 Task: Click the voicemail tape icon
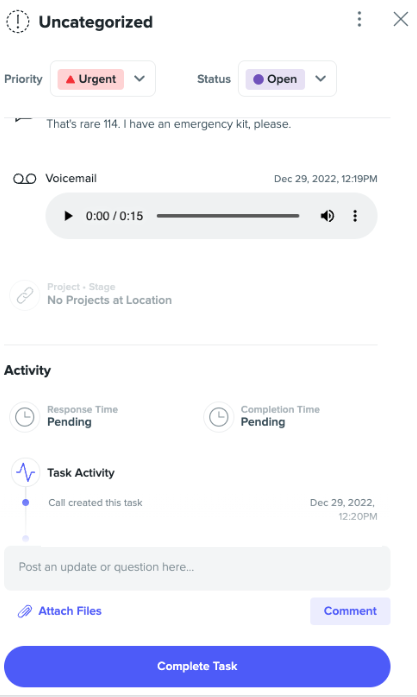tap(24, 179)
